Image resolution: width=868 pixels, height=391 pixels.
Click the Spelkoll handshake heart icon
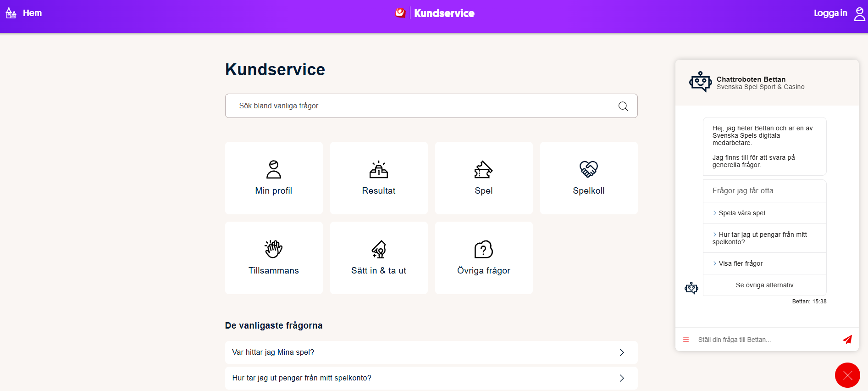pyautogui.click(x=589, y=169)
